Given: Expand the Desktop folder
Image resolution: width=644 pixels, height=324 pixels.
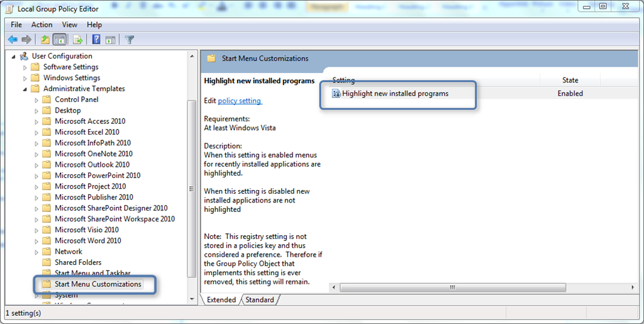Looking at the screenshot, I should (x=36, y=111).
